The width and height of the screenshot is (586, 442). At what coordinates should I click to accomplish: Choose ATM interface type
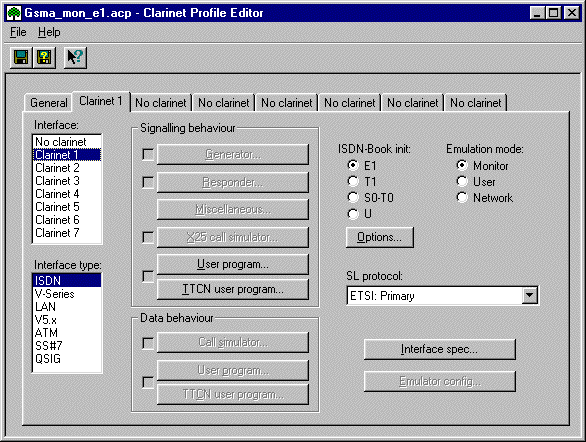(67, 333)
